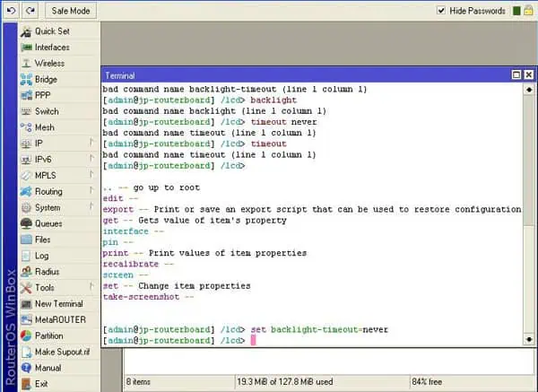Click Exit in the sidebar

coord(41,384)
